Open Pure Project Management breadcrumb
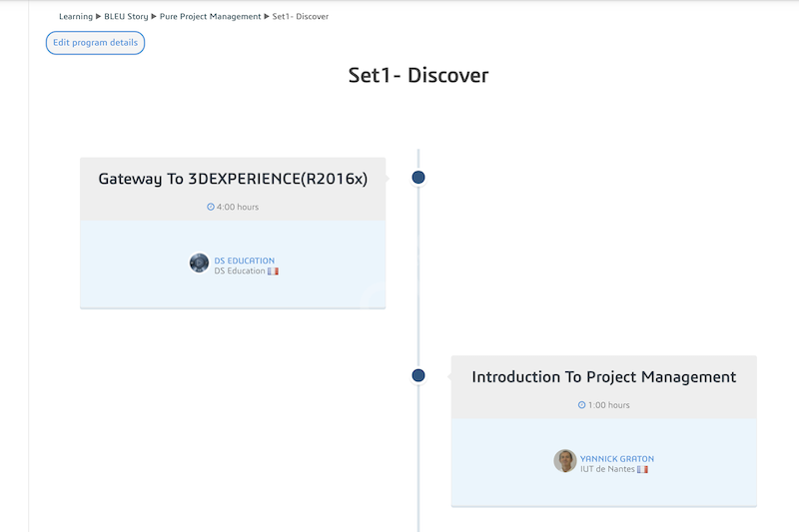The image size is (799, 532). pos(210,16)
